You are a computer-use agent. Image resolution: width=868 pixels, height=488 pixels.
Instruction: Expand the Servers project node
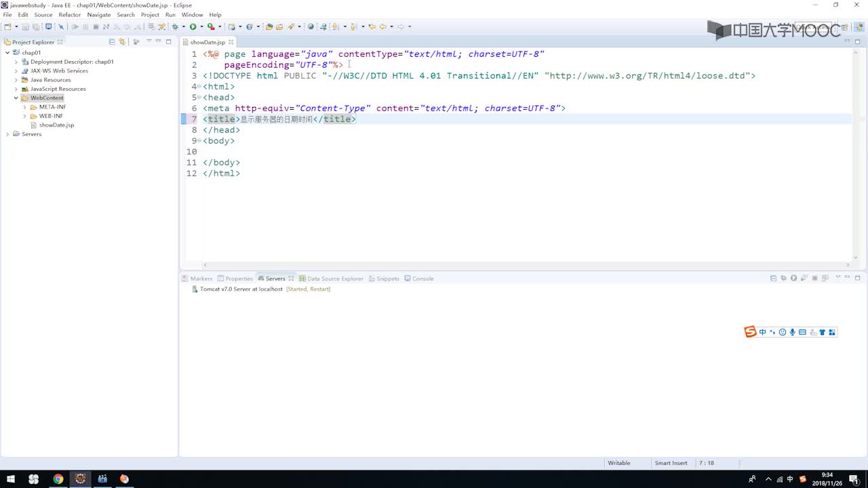click(x=7, y=134)
